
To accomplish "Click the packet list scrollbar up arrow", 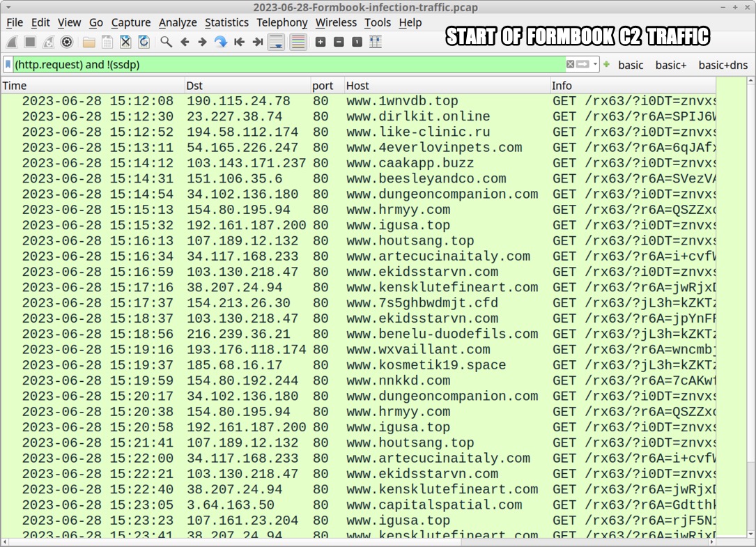I will pyautogui.click(x=750, y=82).
